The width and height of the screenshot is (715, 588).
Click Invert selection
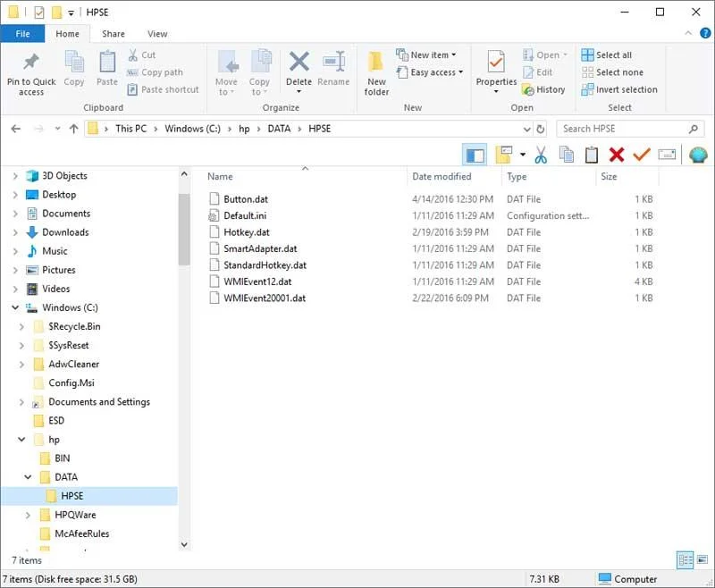point(619,89)
